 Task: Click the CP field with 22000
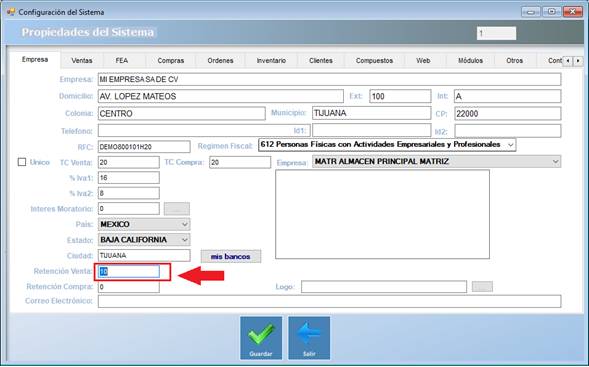coord(507,113)
